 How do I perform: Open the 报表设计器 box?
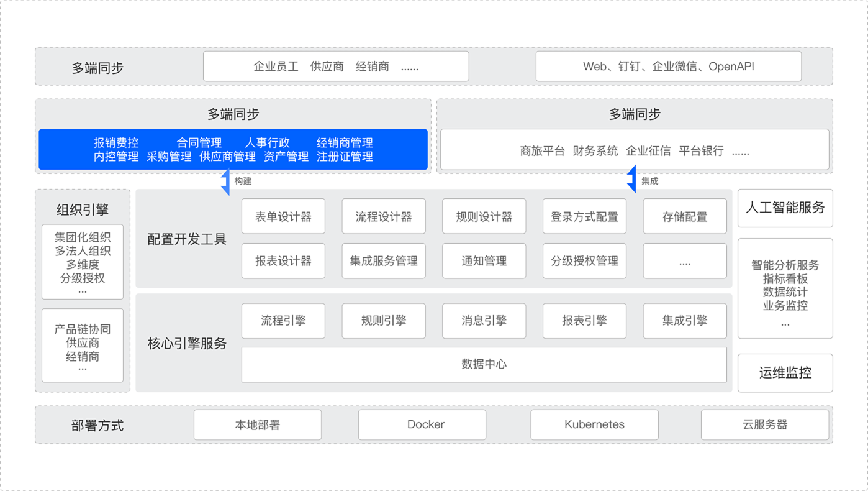click(x=283, y=261)
